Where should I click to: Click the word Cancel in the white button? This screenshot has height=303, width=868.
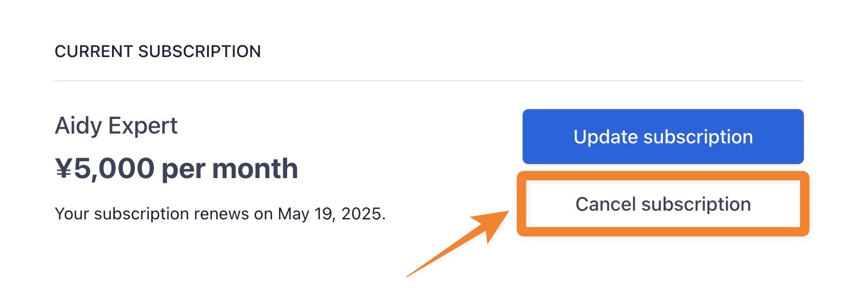(x=605, y=204)
